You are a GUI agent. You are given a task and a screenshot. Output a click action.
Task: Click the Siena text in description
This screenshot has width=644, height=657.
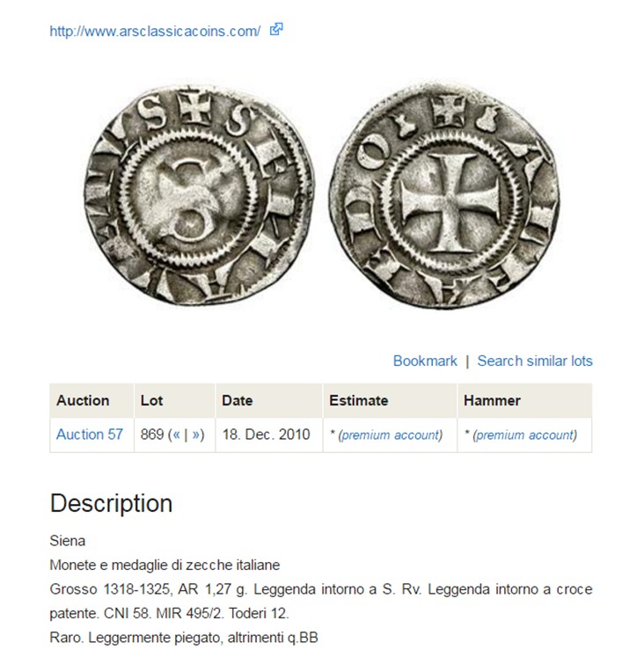pyautogui.click(x=68, y=540)
